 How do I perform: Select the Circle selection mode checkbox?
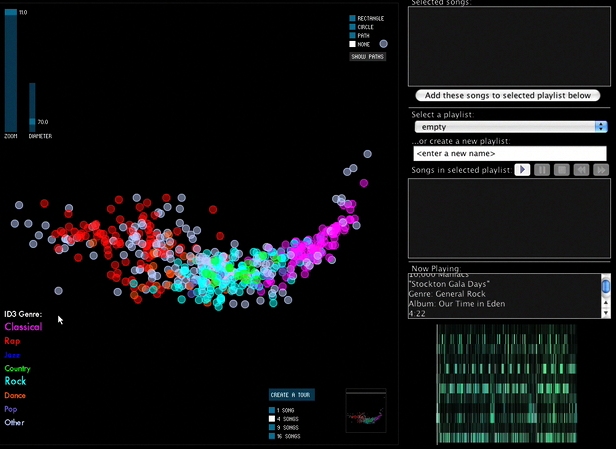pyautogui.click(x=352, y=27)
